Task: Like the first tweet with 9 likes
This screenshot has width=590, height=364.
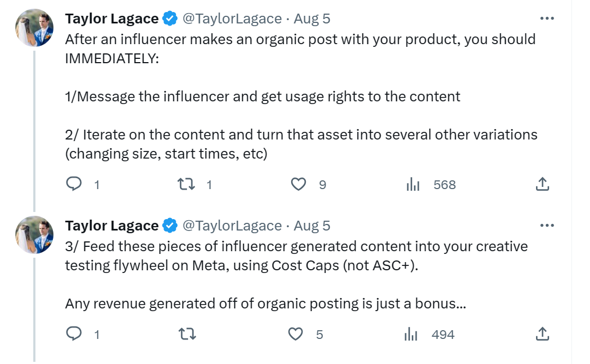Action: (x=298, y=185)
